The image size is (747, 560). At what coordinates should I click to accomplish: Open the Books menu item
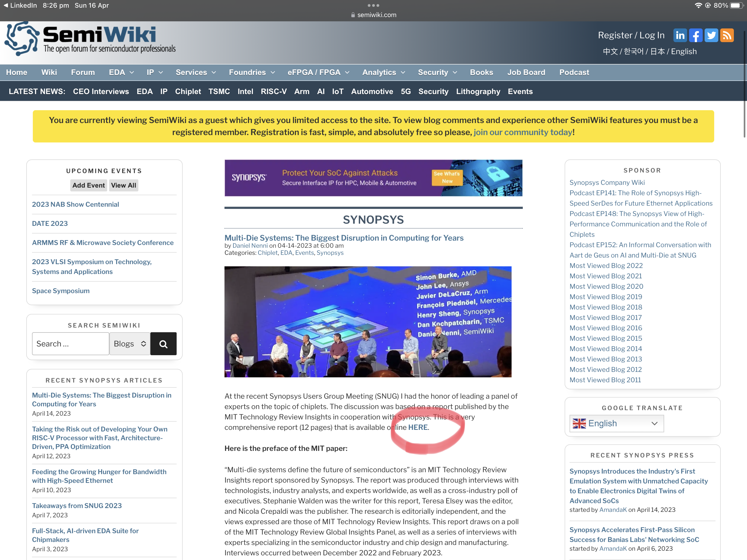(481, 72)
